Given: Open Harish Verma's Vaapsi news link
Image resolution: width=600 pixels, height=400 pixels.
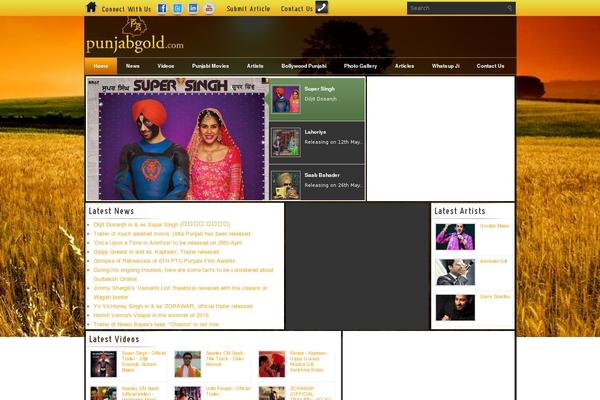Looking at the screenshot, I should point(151,315).
